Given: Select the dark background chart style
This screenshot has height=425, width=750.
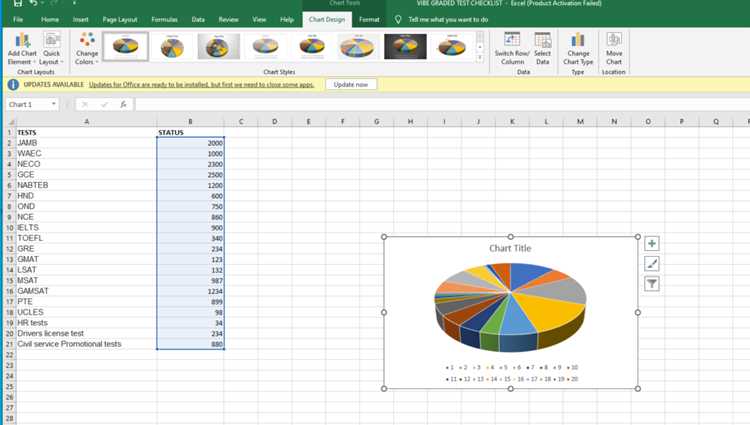Looking at the screenshot, I should coord(405,46).
